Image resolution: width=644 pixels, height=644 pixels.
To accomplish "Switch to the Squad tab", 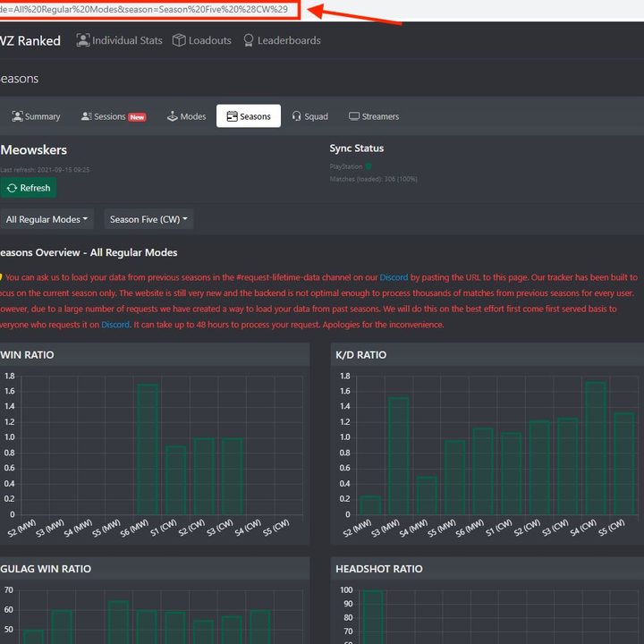I will tap(310, 116).
